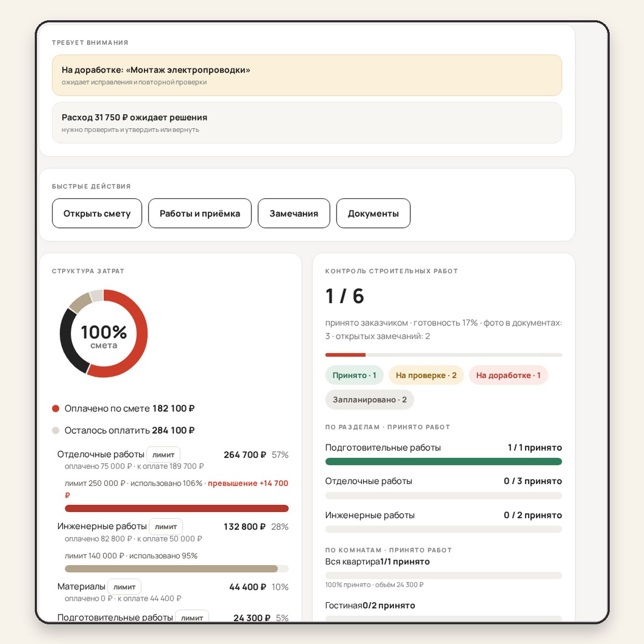
Task: Open «Замечания» quick action
Action: (x=294, y=213)
